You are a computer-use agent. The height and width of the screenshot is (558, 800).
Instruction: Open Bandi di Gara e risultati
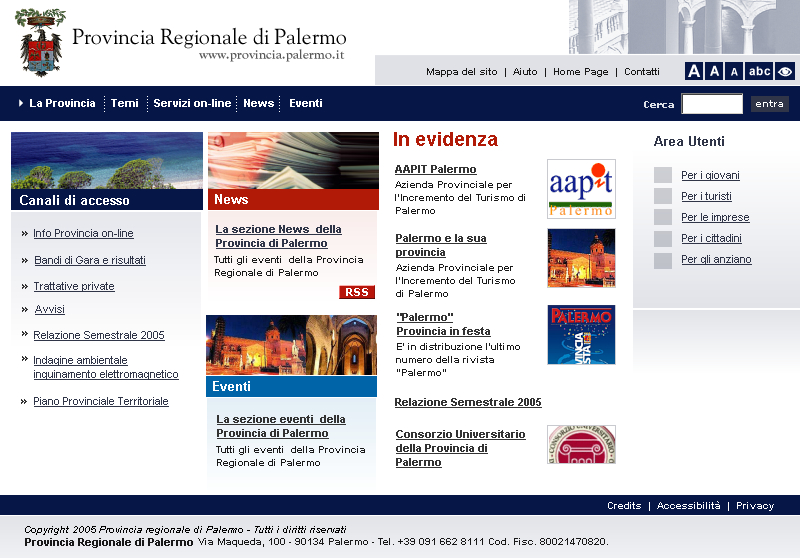(x=90, y=260)
